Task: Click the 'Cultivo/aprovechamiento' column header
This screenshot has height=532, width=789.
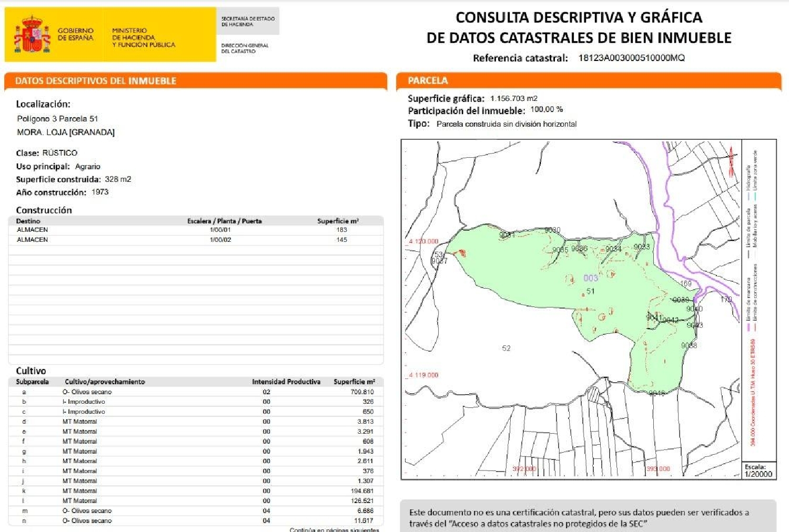Action: click(105, 382)
